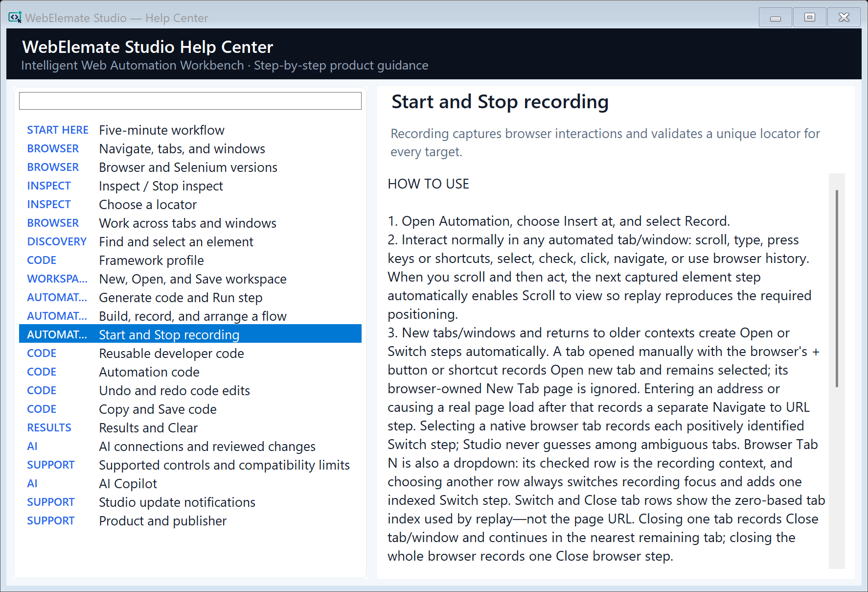The height and width of the screenshot is (592, 868).
Task: Select Find and select an element
Action: point(190,242)
